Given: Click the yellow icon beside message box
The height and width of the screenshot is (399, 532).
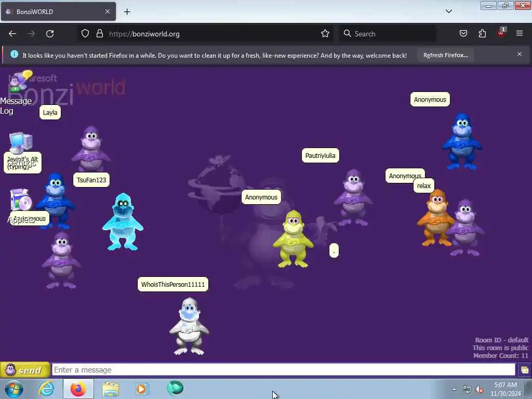Looking at the screenshot, I should click(x=524, y=370).
